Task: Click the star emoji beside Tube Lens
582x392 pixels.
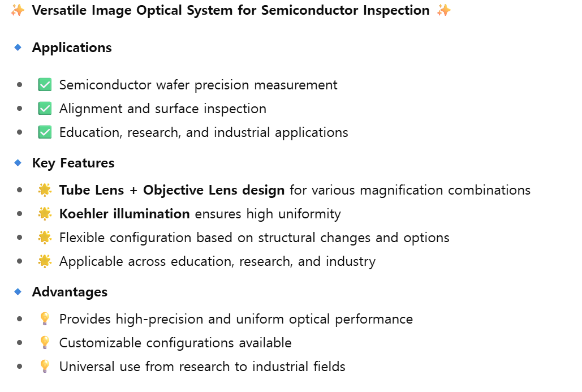Action: point(45,190)
